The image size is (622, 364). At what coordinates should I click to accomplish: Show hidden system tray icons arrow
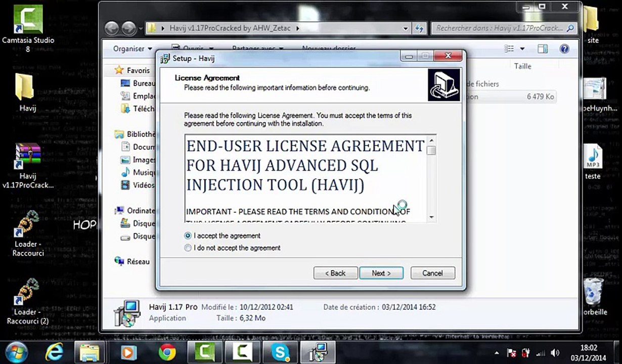497,353
